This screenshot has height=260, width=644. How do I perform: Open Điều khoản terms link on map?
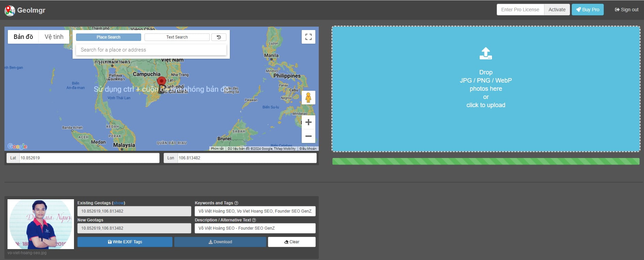click(x=308, y=149)
